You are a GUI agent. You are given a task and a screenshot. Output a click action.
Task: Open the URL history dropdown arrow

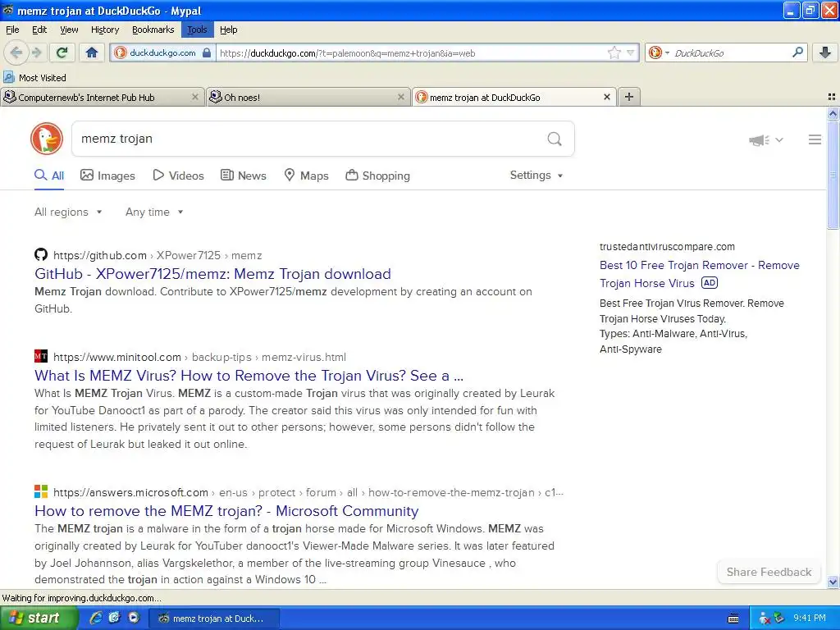(x=630, y=52)
